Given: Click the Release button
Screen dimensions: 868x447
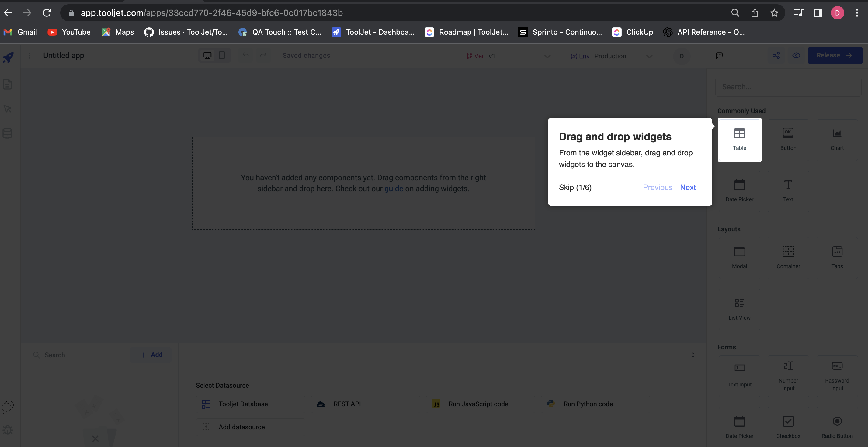Looking at the screenshot, I should click(835, 55).
